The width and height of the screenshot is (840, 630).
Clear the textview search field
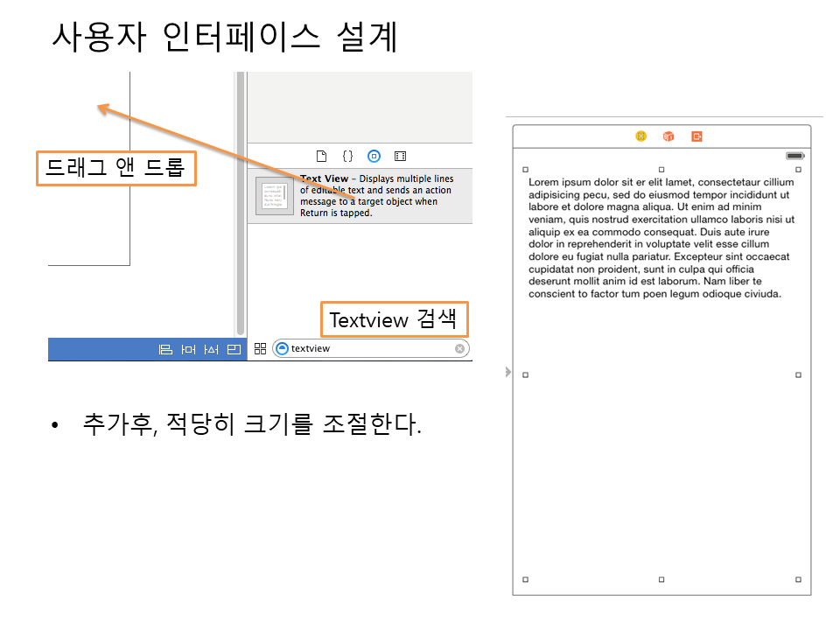tap(459, 348)
